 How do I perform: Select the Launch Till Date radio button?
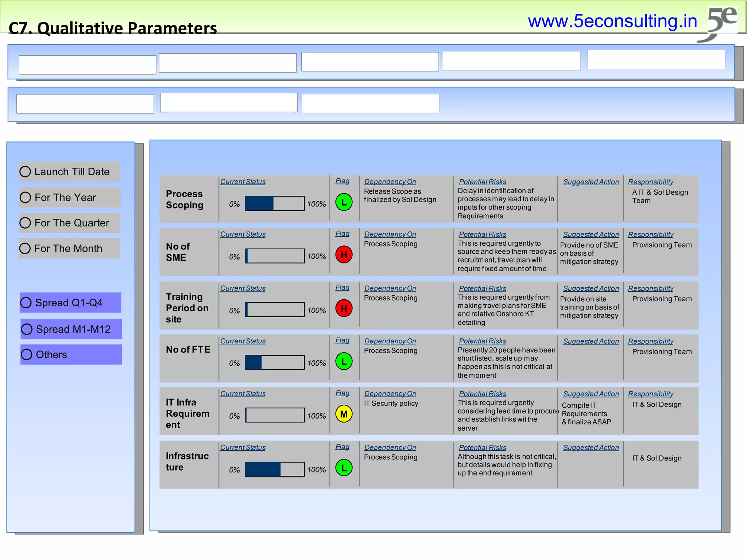point(25,172)
